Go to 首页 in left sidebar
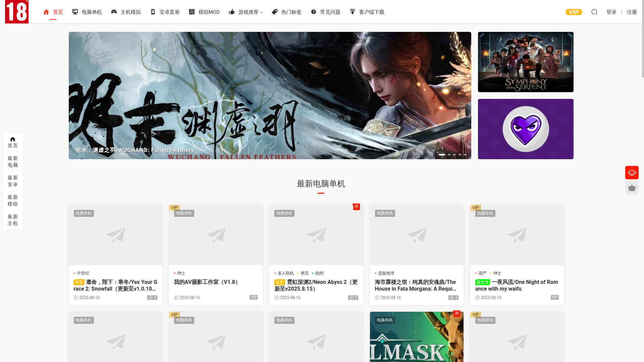644x362 pixels. pos(13,142)
